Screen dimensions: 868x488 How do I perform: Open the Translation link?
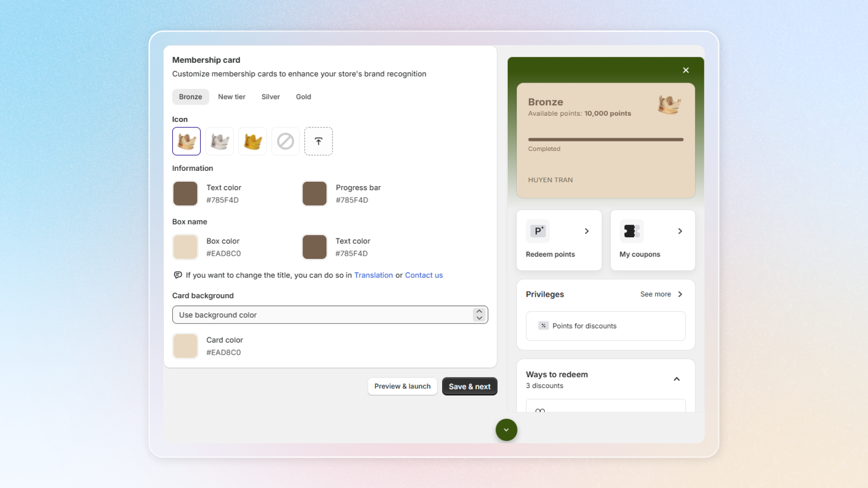click(373, 275)
